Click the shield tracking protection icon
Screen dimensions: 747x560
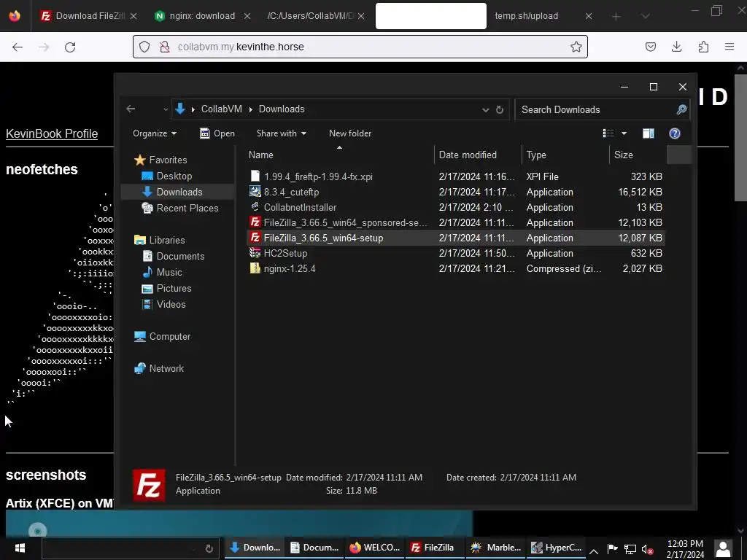tap(144, 47)
